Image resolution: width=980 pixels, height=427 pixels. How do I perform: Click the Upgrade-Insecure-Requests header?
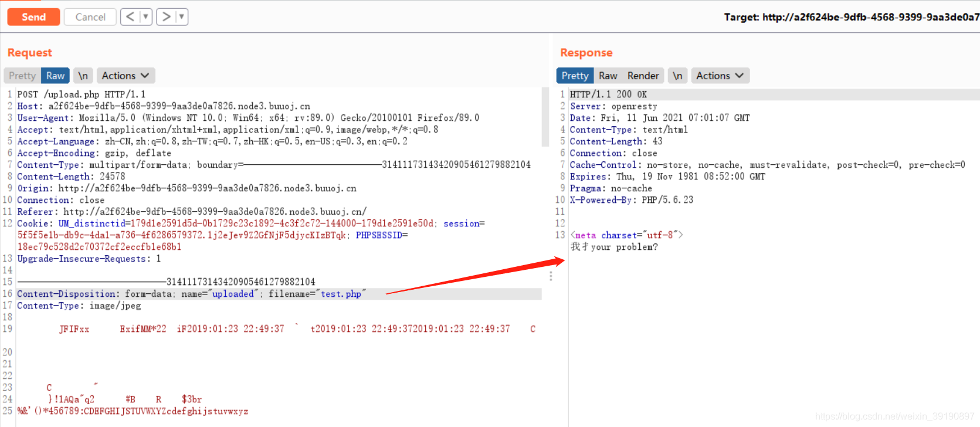89,259
